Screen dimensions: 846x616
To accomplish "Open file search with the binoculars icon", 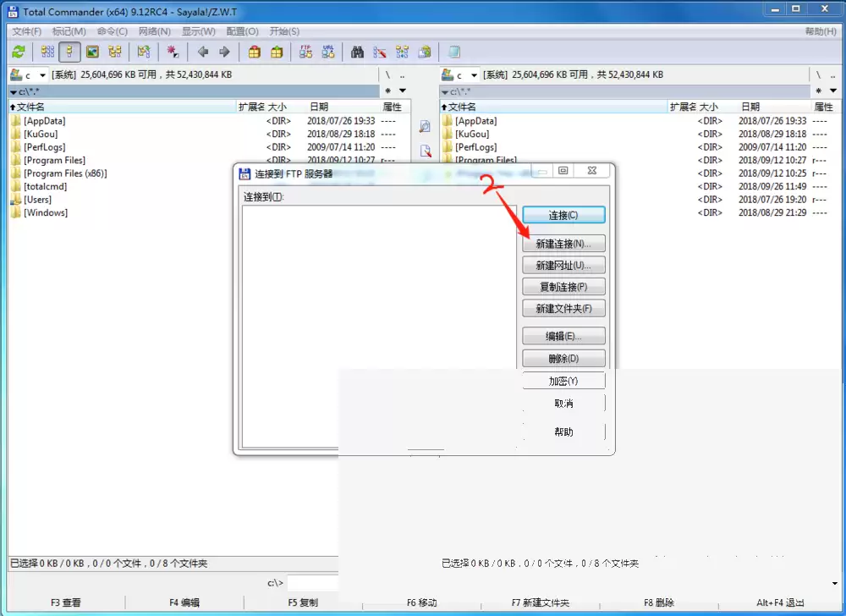I will 357,52.
